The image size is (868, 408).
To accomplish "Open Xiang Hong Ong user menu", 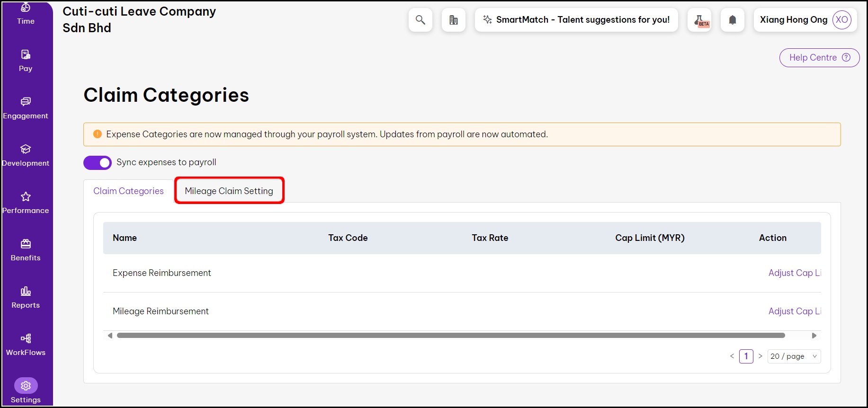I will point(805,20).
